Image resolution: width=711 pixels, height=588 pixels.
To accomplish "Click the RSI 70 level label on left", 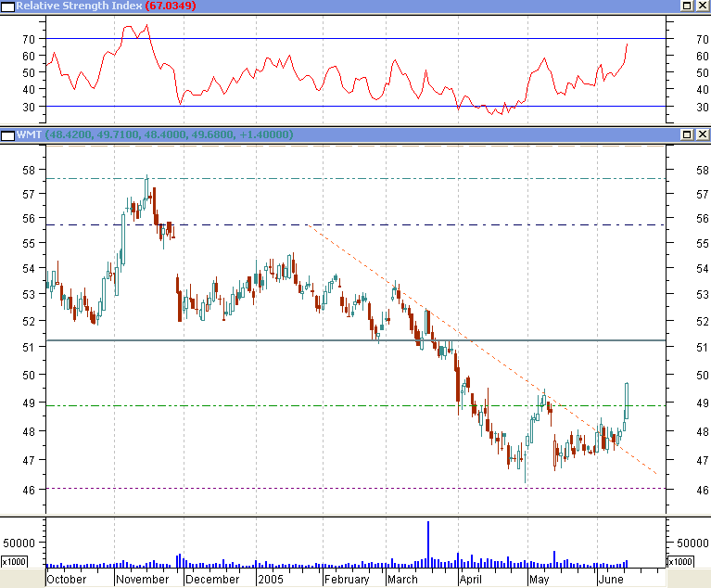I will pyautogui.click(x=29, y=40).
